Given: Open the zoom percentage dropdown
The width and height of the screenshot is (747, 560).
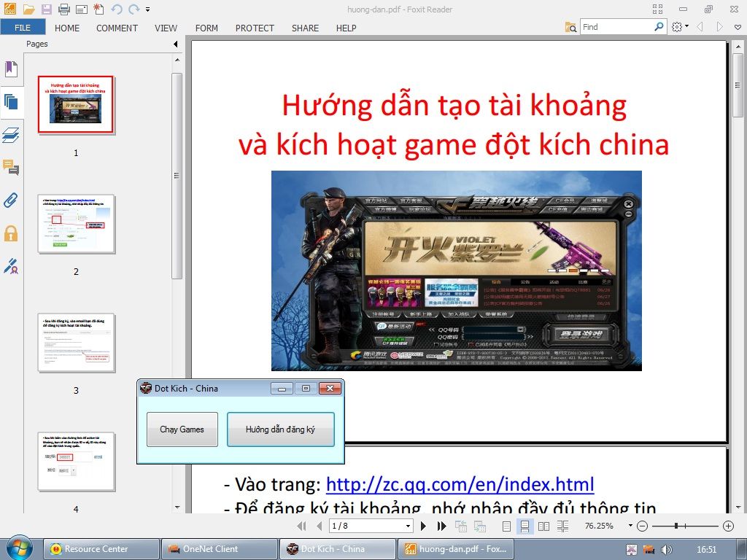Looking at the screenshot, I should (630, 526).
